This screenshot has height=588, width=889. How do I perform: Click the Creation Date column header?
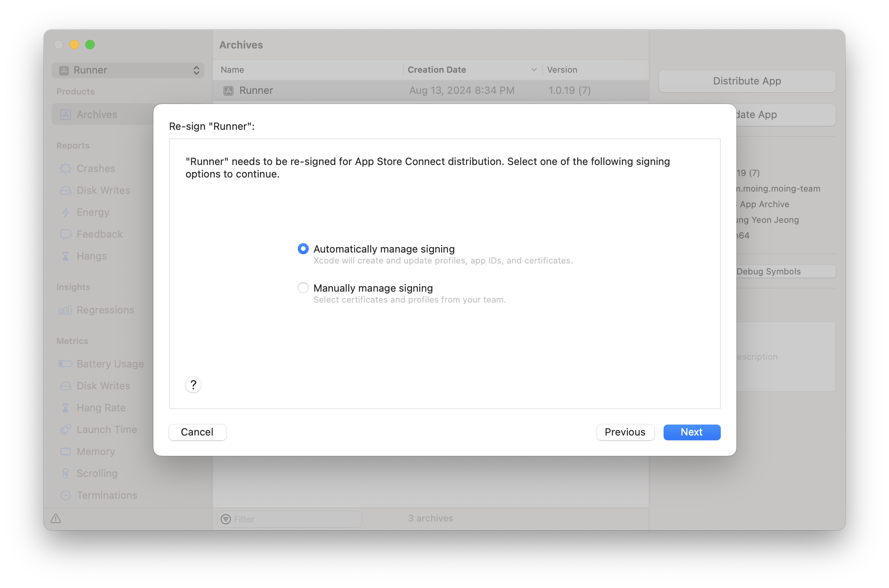click(x=437, y=70)
